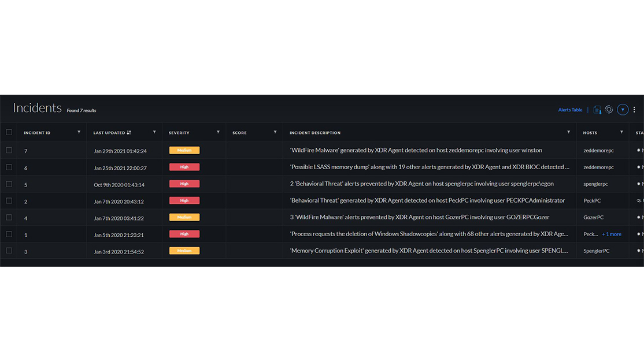This screenshot has height=362, width=644.
Task: Select the checkbox for incident 2
Action: pos(9,200)
